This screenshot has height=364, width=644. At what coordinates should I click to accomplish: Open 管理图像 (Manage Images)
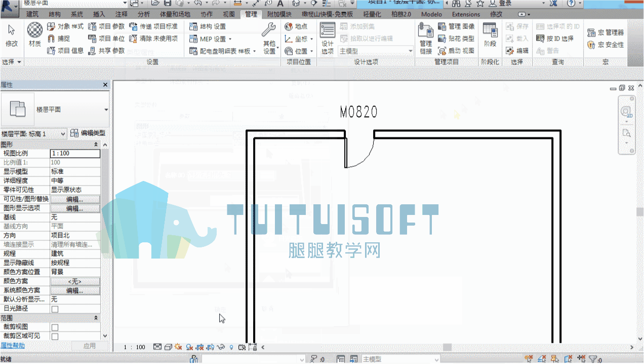click(456, 26)
